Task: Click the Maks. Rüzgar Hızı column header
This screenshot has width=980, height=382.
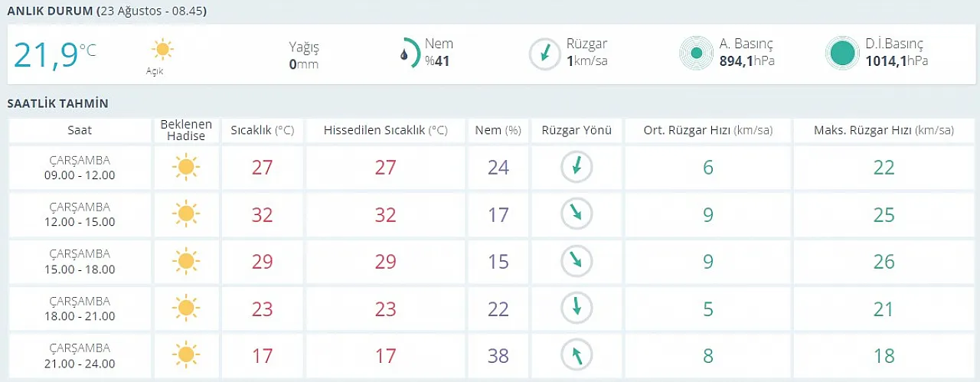Action: click(x=884, y=130)
